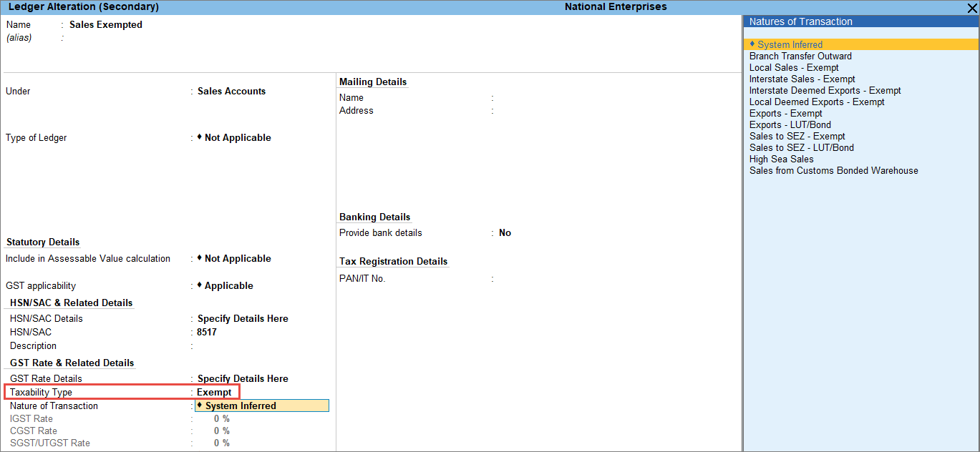
Task: Click the Tax Registration Details heading
Action: tap(393, 261)
